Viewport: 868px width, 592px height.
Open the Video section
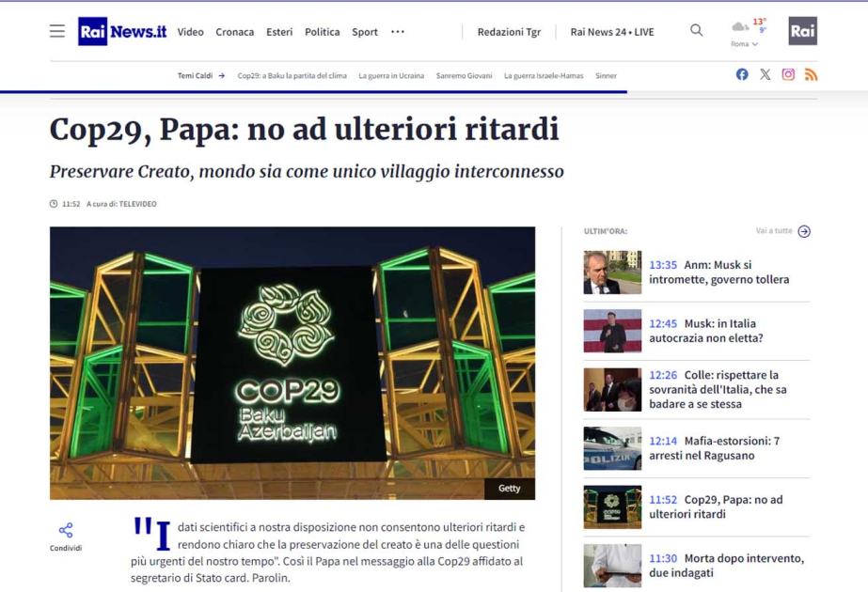pos(190,32)
